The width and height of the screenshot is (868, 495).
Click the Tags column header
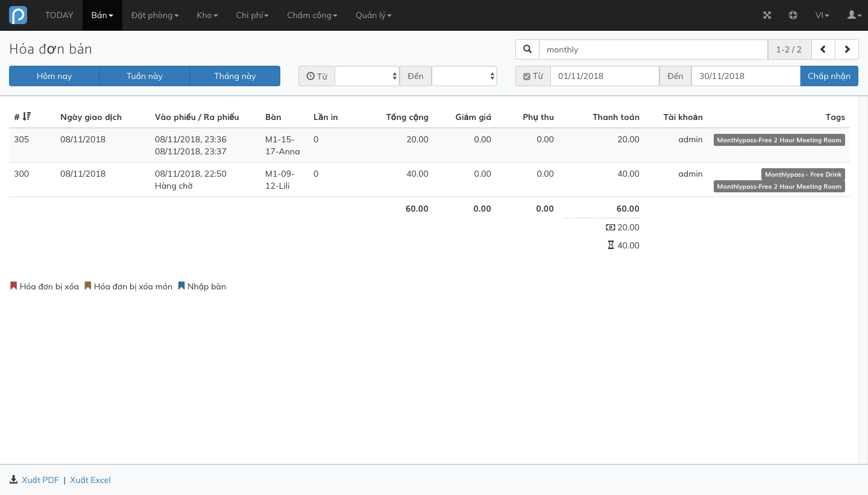[x=835, y=117]
